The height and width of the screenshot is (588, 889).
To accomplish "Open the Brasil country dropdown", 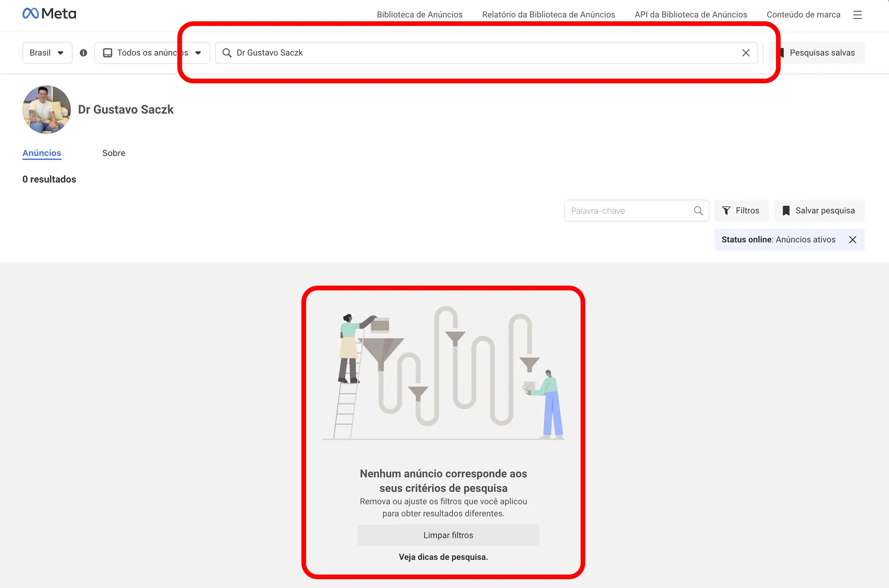I will coord(47,53).
